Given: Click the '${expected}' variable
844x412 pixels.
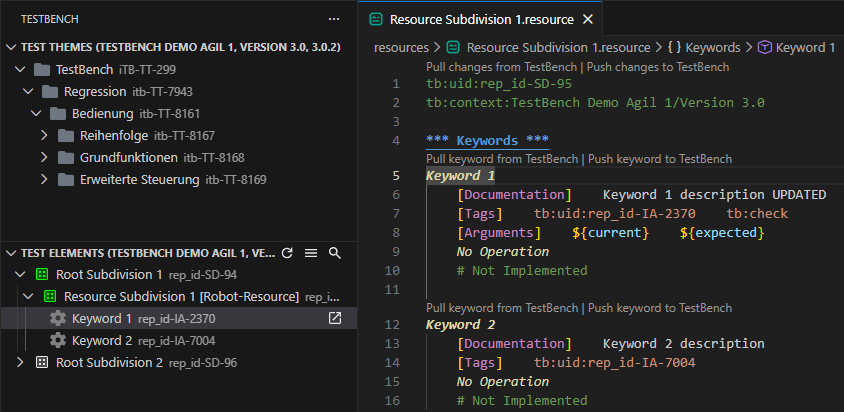Looking at the screenshot, I should click(722, 233).
